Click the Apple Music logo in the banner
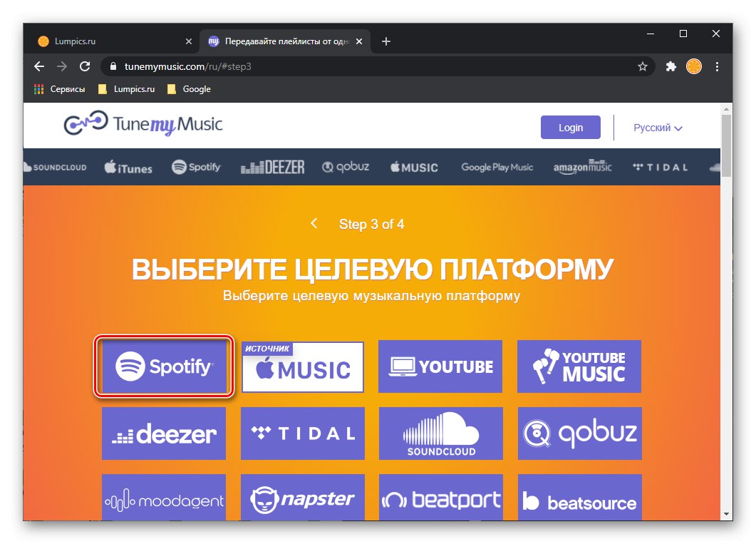756x544 pixels. tap(414, 168)
